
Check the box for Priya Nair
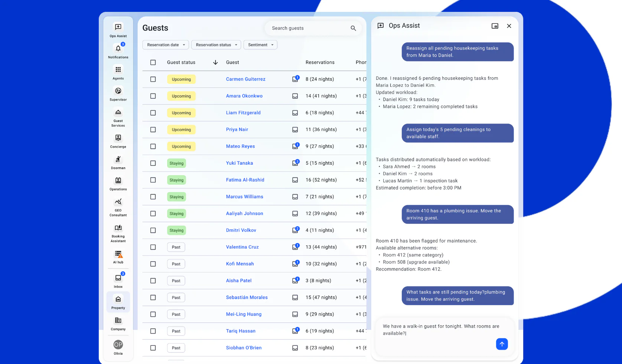[x=153, y=129]
